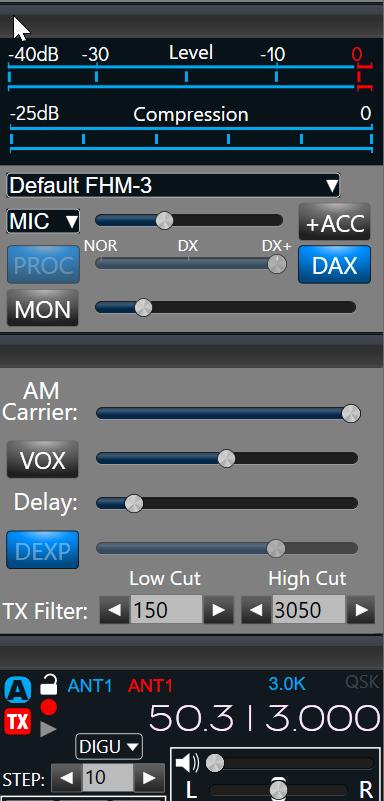384x801 pixels.
Task: Click the red TX indicator icon
Action: 18,721
